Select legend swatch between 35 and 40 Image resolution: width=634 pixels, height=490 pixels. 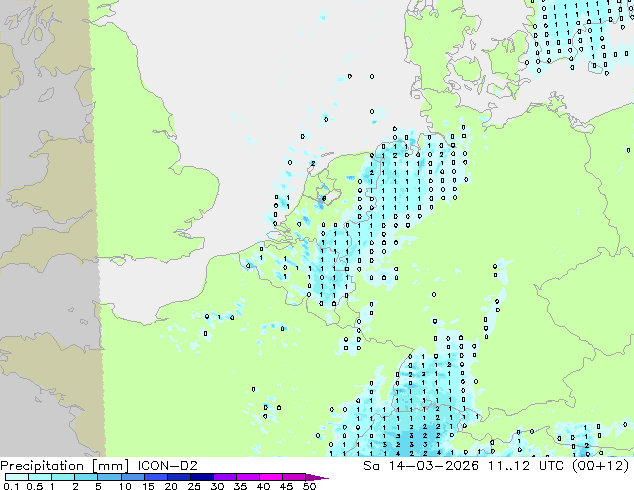pos(247,477)
